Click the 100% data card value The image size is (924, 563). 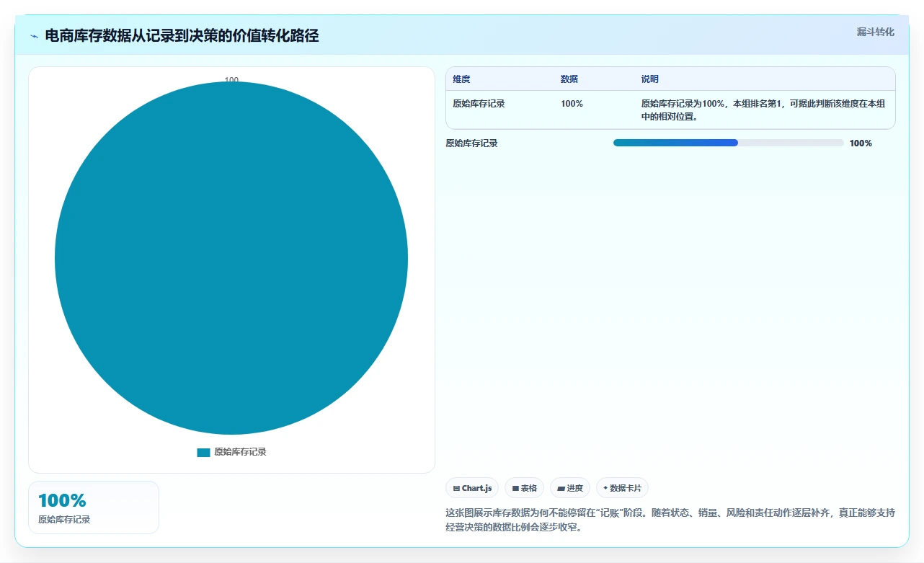(x=62, y=500)
